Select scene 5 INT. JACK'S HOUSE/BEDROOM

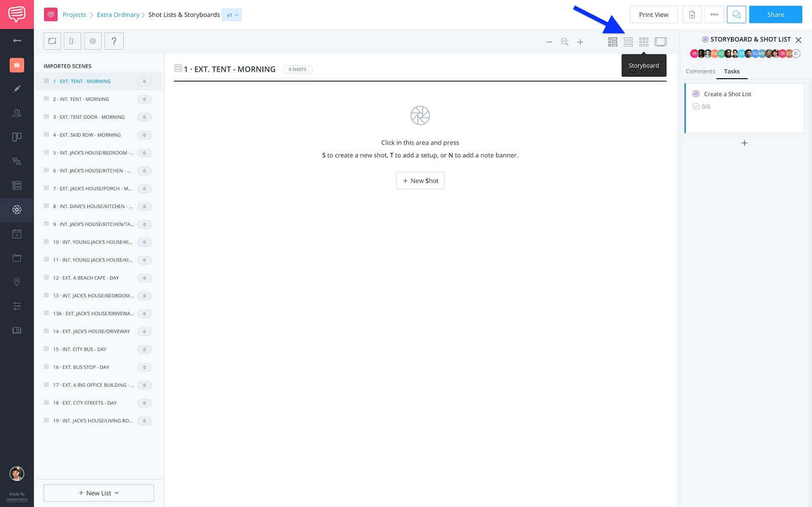(98, 153)
